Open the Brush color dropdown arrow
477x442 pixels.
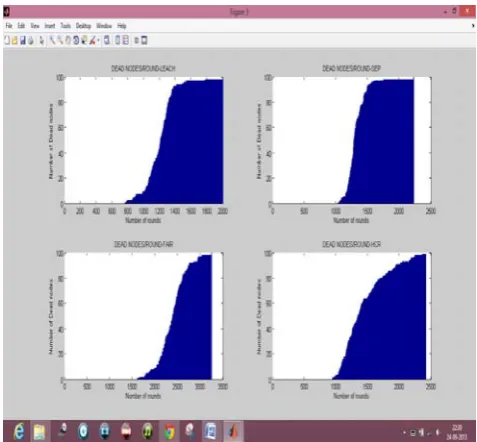pyautogui.click(x=98, y=40)
